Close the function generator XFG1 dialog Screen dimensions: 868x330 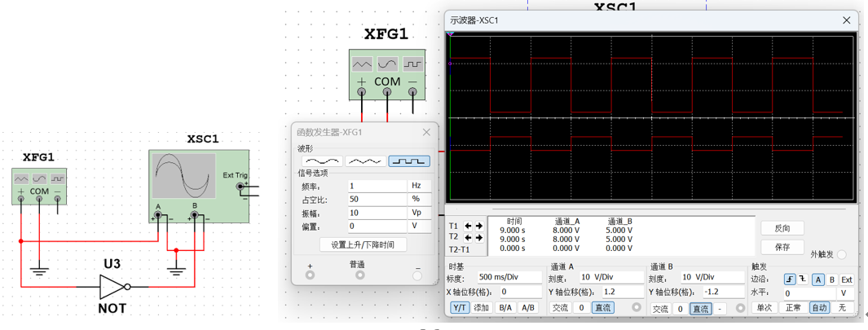(x=426, y=132)
